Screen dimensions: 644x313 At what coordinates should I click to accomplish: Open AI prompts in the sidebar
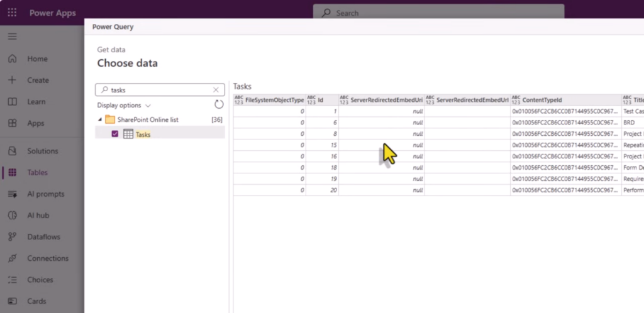tap(45, 194)
